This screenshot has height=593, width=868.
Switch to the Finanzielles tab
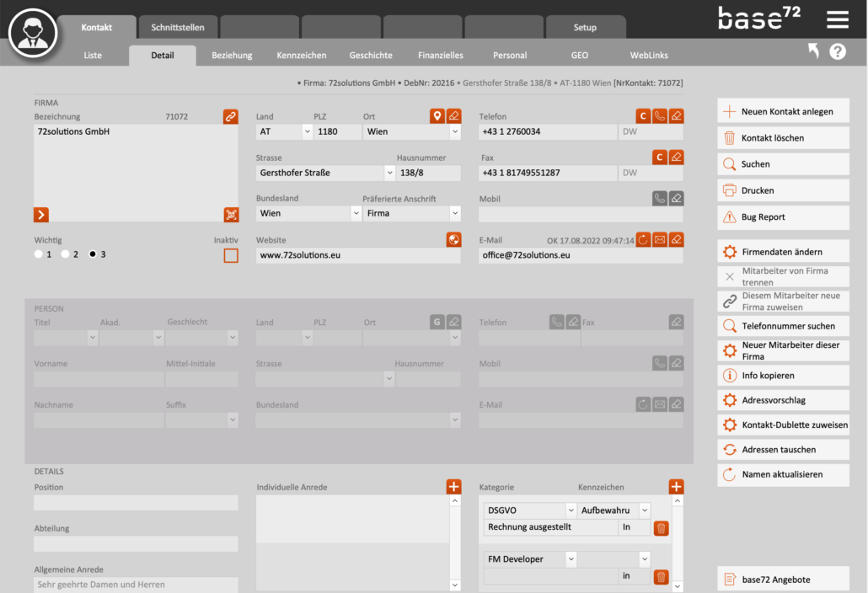(440, 56)
